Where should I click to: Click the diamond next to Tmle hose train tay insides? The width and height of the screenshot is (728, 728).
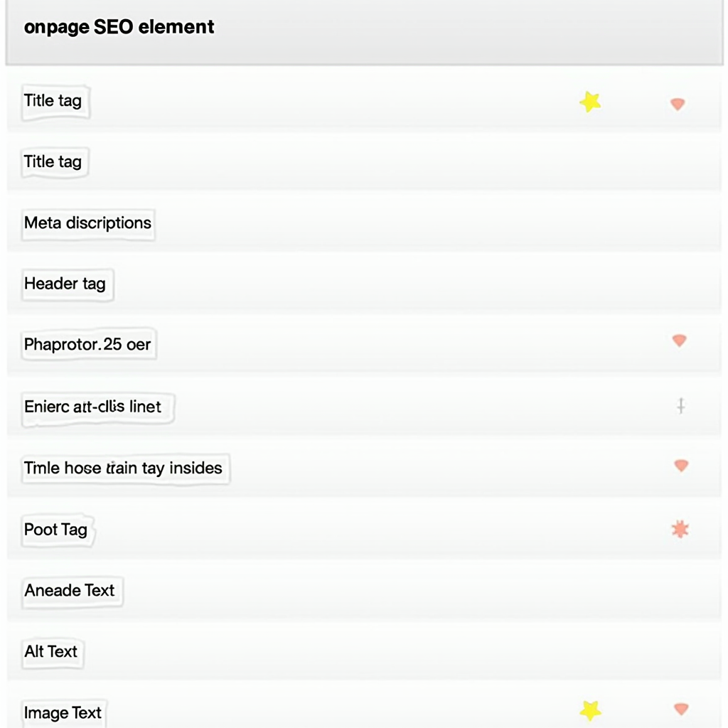click(680, 465)
